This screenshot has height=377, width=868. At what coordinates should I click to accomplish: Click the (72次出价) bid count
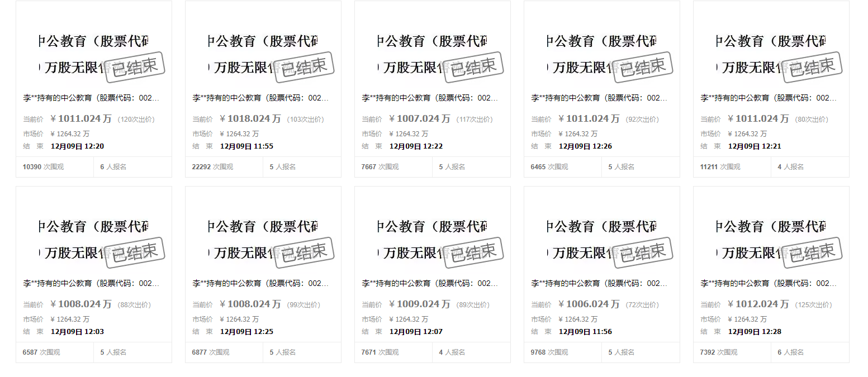(x=642, y=305)
